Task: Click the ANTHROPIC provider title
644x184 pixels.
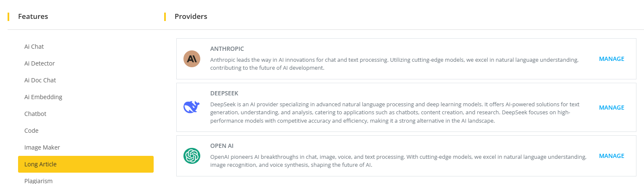Action: click(x=227, y=49)
